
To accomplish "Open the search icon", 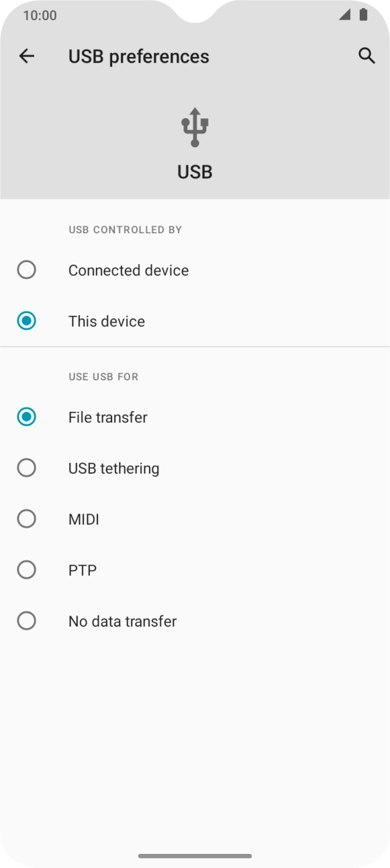I will [367, 56].
